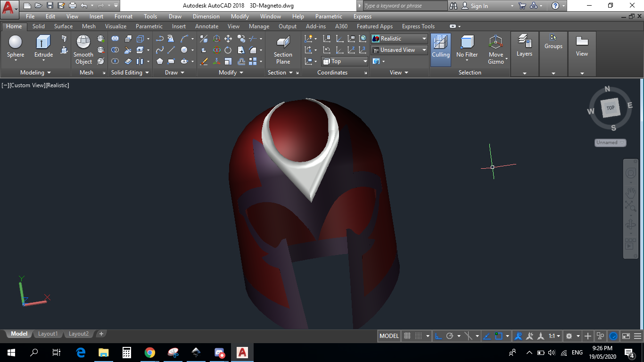Add a new layout with the plus tab
Viewport: 644px width, 362px height.
click(101, 334)
